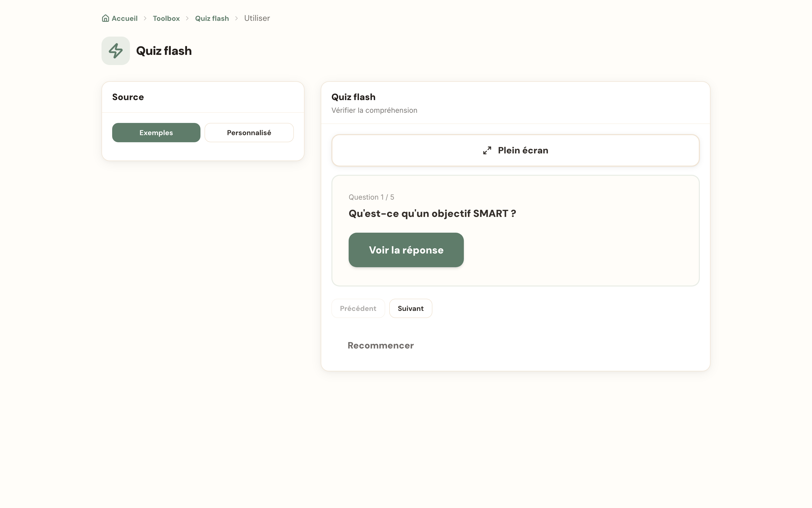Go to next question with Suivant

410,308
